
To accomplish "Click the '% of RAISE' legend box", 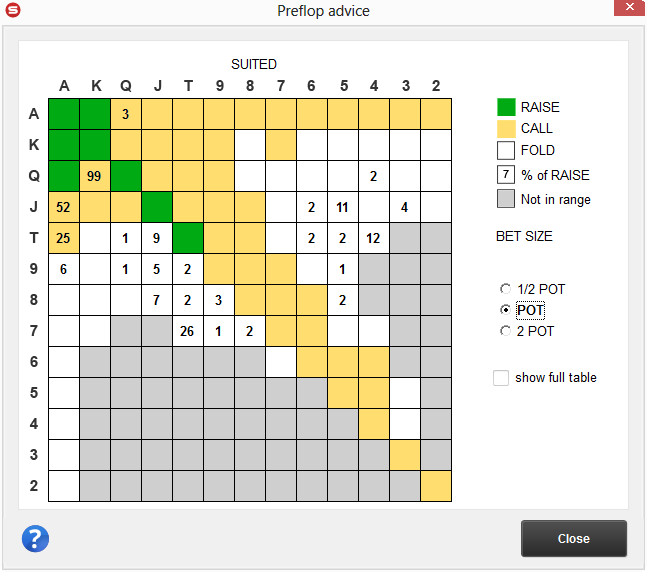I will click(x=506, y=175).
